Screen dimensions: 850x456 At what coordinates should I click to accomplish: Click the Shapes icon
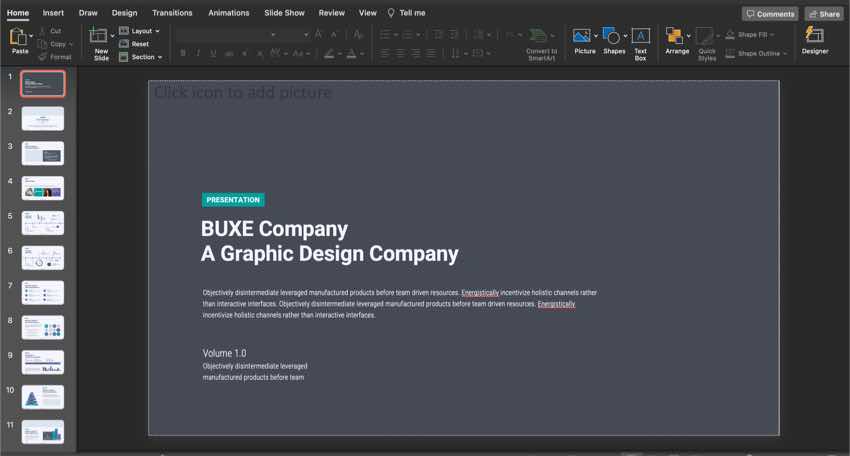pyautogui.click(x=610, y=36)
